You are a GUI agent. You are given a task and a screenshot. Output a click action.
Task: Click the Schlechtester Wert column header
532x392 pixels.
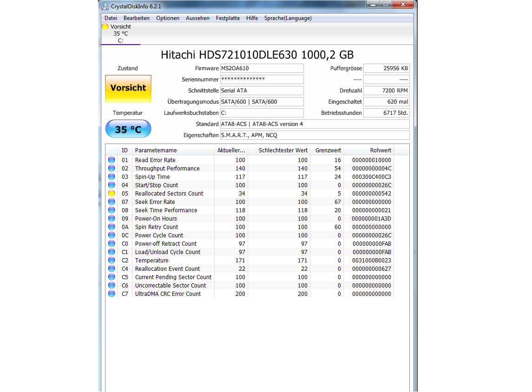(x=279, y=150)
